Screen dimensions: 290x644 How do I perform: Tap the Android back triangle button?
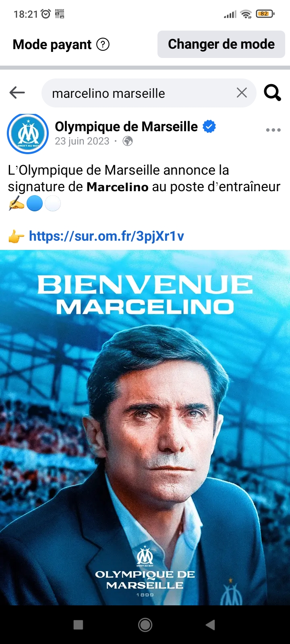[210, 625]
